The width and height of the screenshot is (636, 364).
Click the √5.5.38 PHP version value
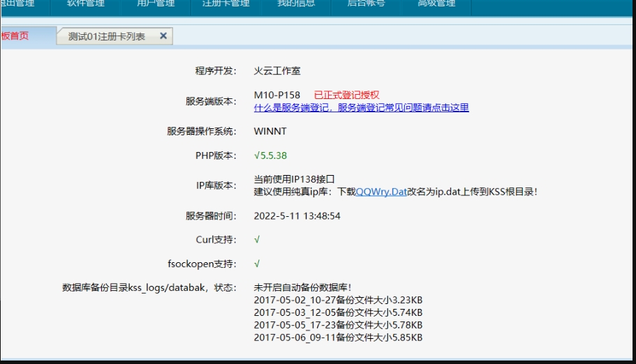pos(270,156)
